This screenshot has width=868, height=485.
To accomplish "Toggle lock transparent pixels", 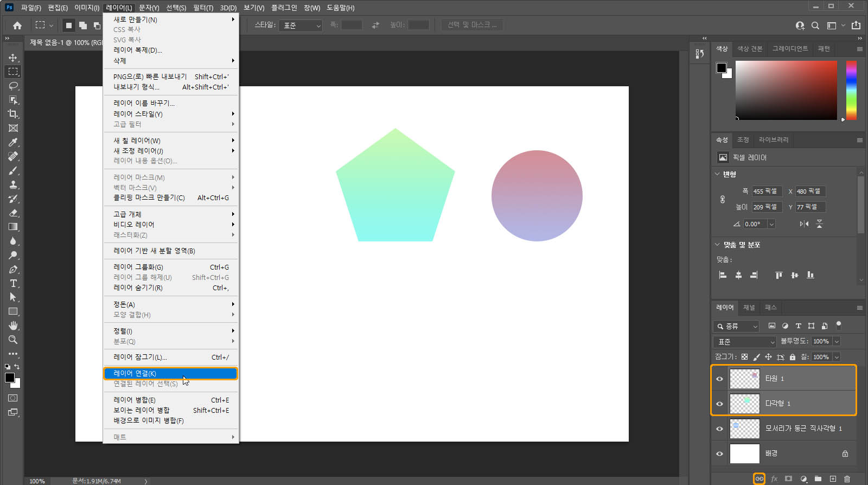I will click(x=744, y=357).
